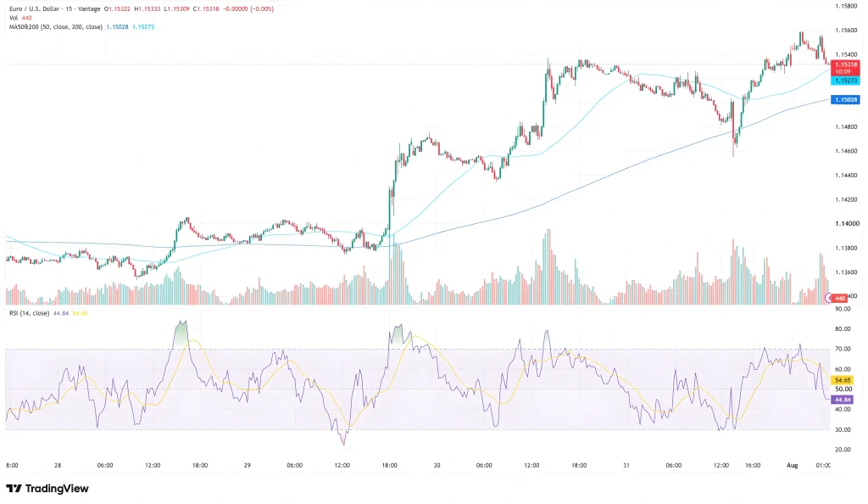Click the 80.00 RSI axis tick
The width and height of the screenshot is (868, 504).
click(843, 329)
